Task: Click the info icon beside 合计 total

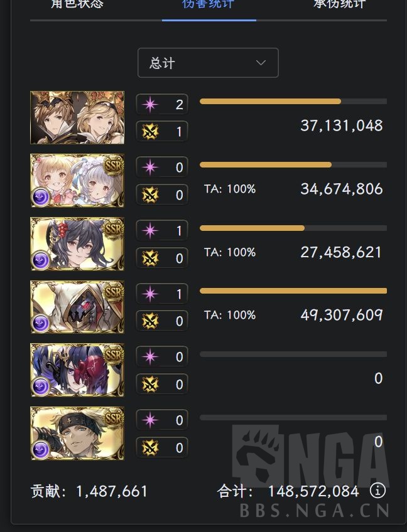Action: coord(377,491)
